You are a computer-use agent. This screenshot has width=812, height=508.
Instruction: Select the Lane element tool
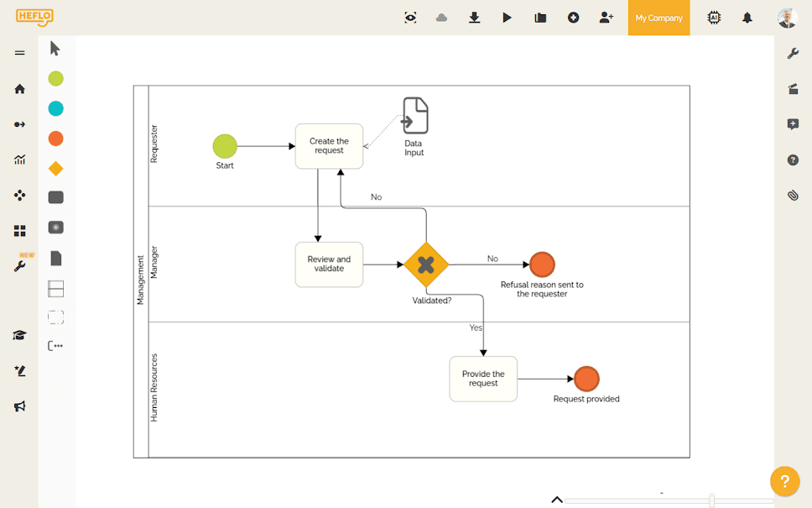(x=55, y=288)
